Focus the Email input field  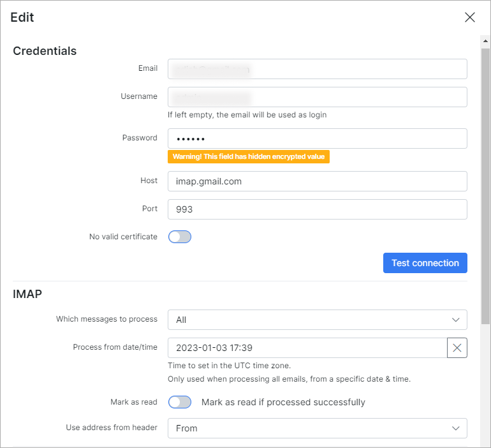click(317, 69)
